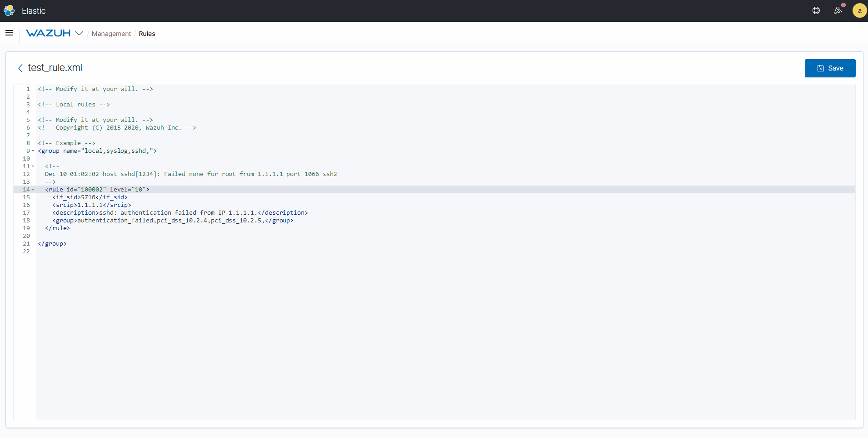The image size is (868, 438).
Task: Click the Elastic logo
Action: coord(9,10)
